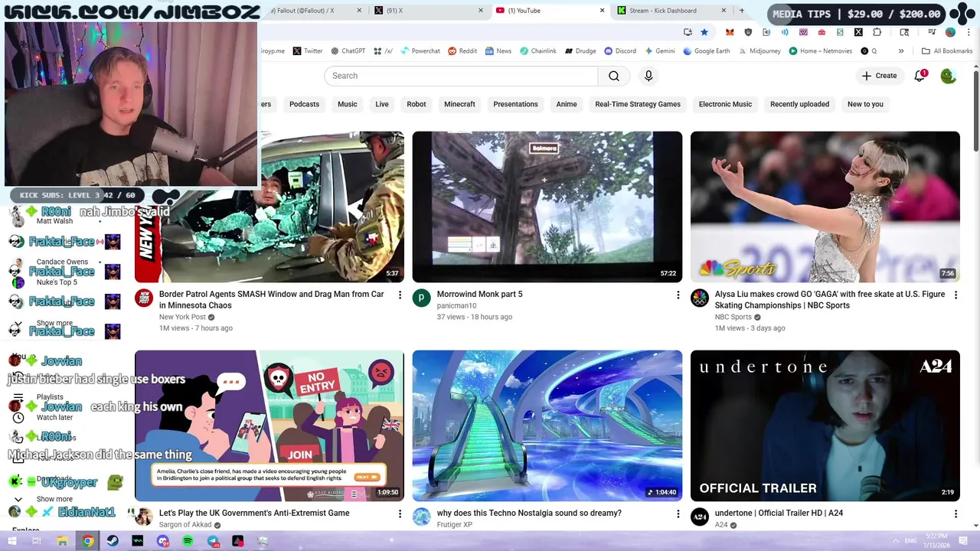Select the Music filter chip
The image size is (980, 551).
[x=348, y=104]
